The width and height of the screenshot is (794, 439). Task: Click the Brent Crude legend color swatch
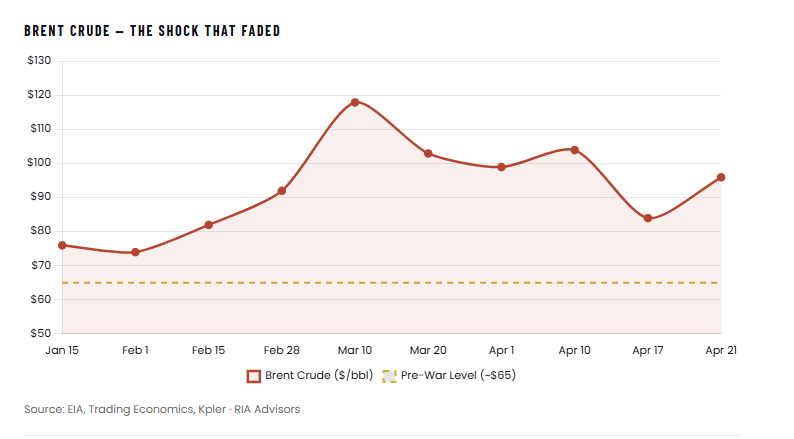[x=254, y=376]
